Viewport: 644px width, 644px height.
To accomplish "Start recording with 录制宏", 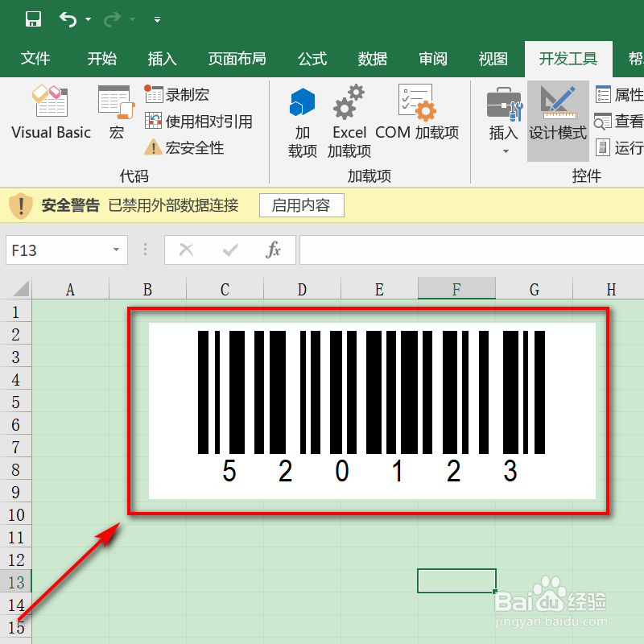I will point(177,94).
